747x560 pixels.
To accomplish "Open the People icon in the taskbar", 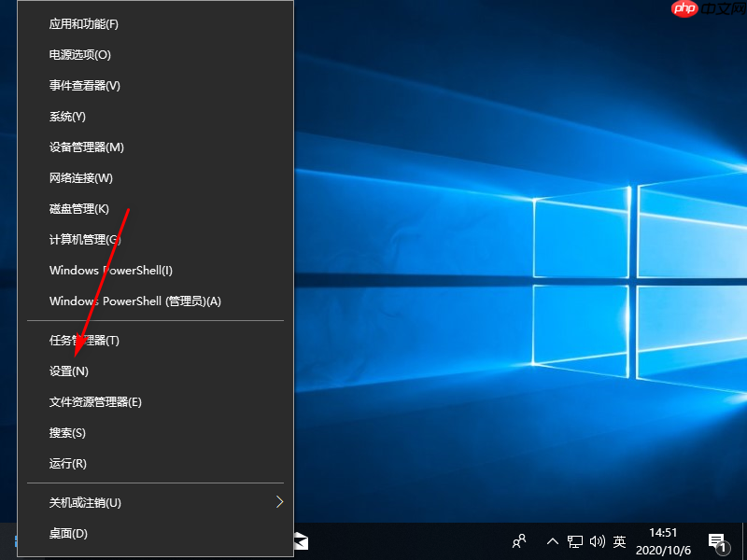I will tap(518, 541).
